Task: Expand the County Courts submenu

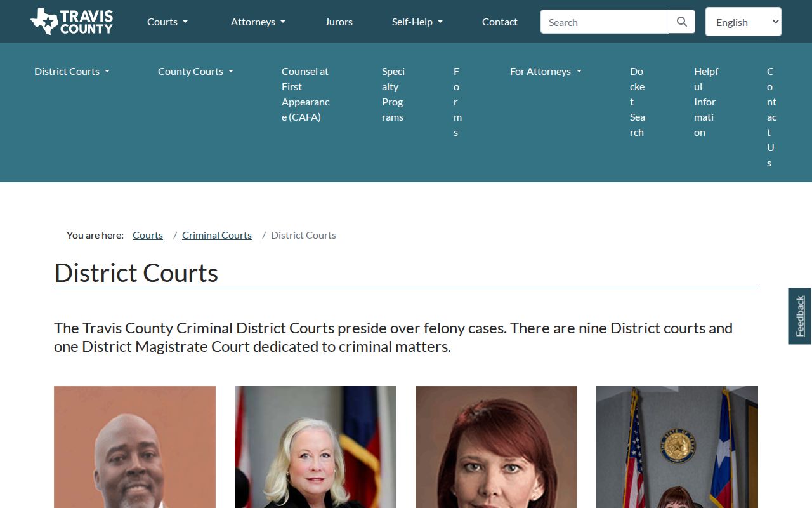Action: point(195,71)
